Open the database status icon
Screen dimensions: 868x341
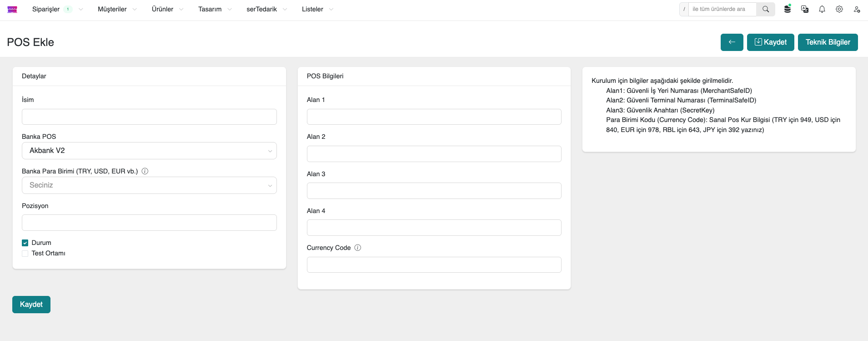coord(788,9)
